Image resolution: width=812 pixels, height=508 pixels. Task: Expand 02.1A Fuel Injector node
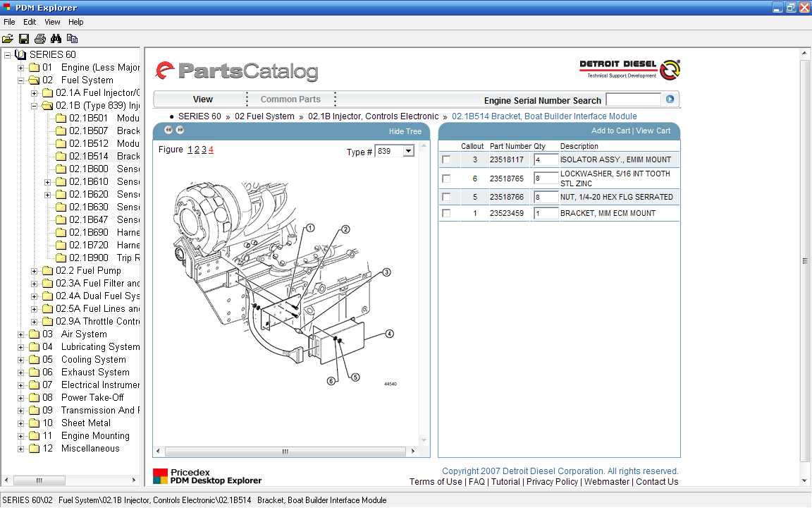pyautogui.click(x=34, y=93)
